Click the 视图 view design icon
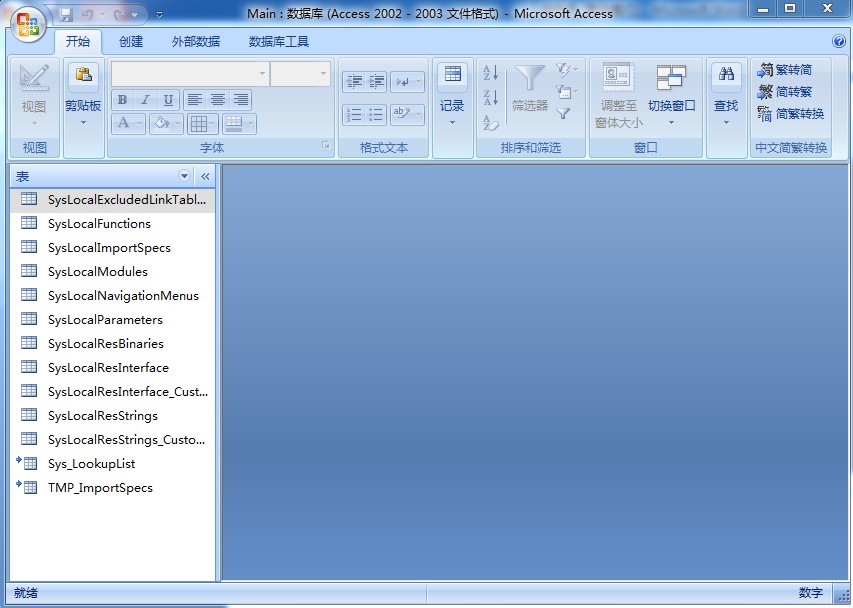Image resolution: width=853 pixels, height=608 pixels. pos(34,76)
